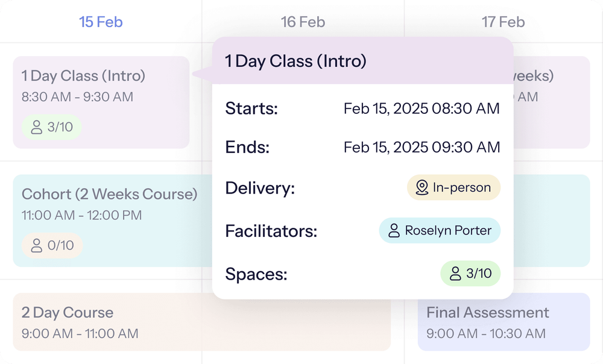603x364 pixels.
Task: Select the In-person delivery badge
Action: [x=453, y=187]
